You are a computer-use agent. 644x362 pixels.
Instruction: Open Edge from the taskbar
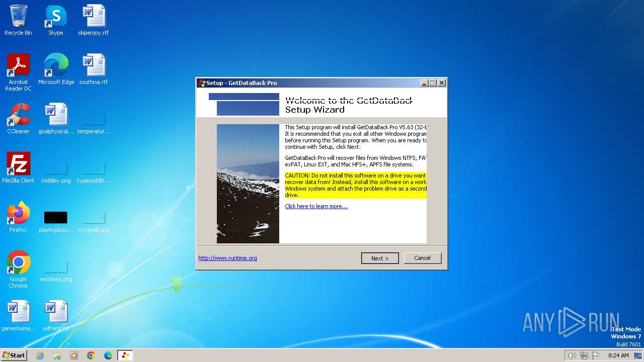click(x=108, y=355)
